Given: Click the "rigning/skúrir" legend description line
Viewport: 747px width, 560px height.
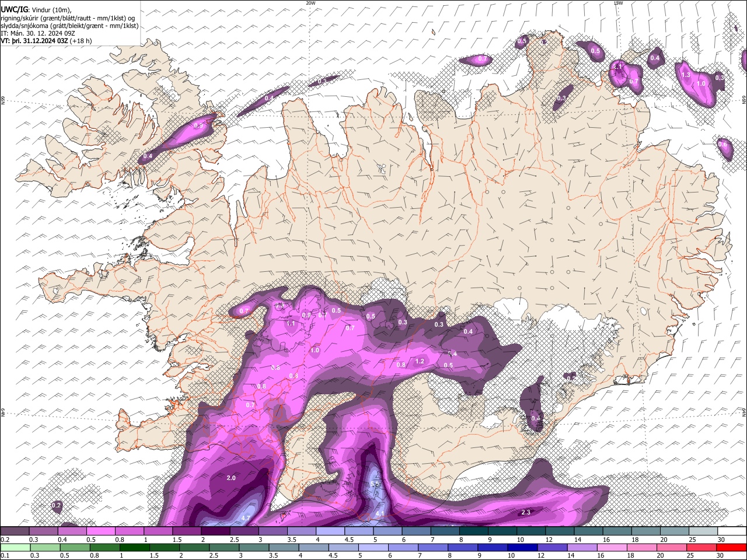Looking at the screenshot, I should click(68, 17).
